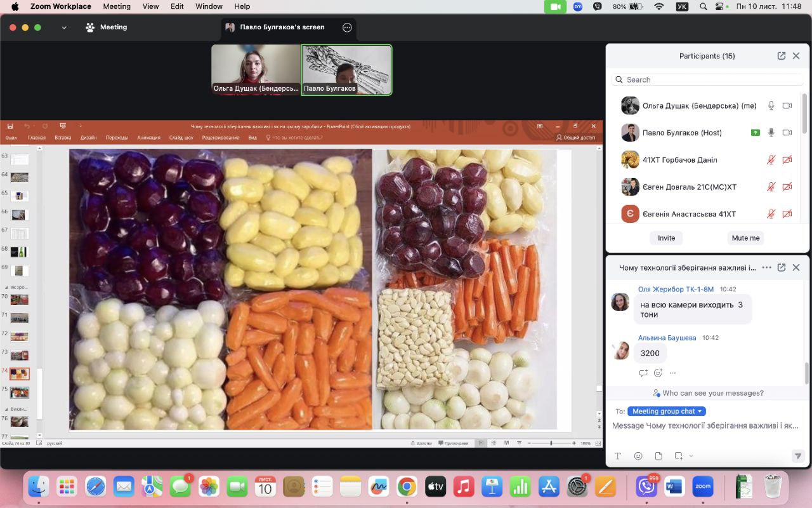
Task: Open 'Who can see your messages?' link
Action: coord(708,393)
